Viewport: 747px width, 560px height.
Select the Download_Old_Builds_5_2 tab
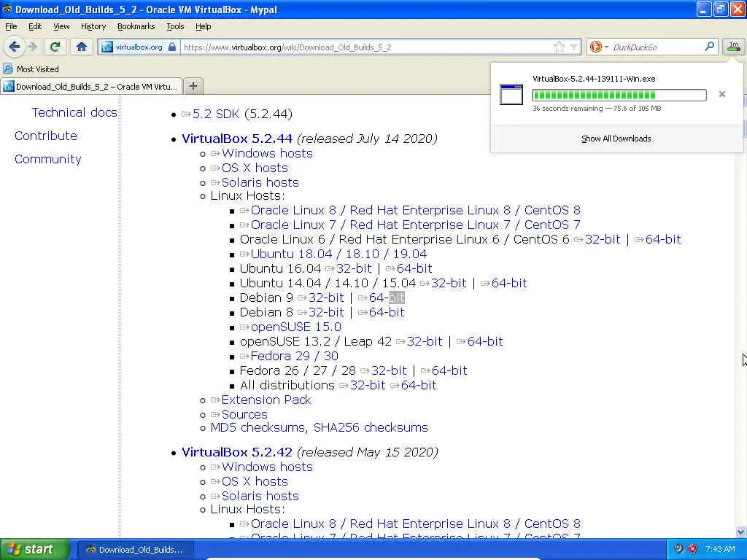pyautogui.click(x=91, y=87)
